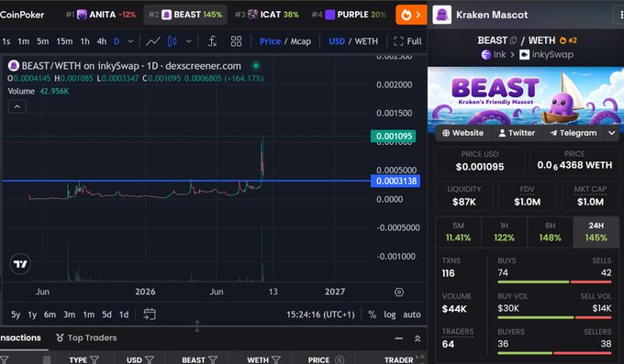This screenshot has width=624, height=364.
Task: Select the 6H price change tab
Action: coord(550,232)
